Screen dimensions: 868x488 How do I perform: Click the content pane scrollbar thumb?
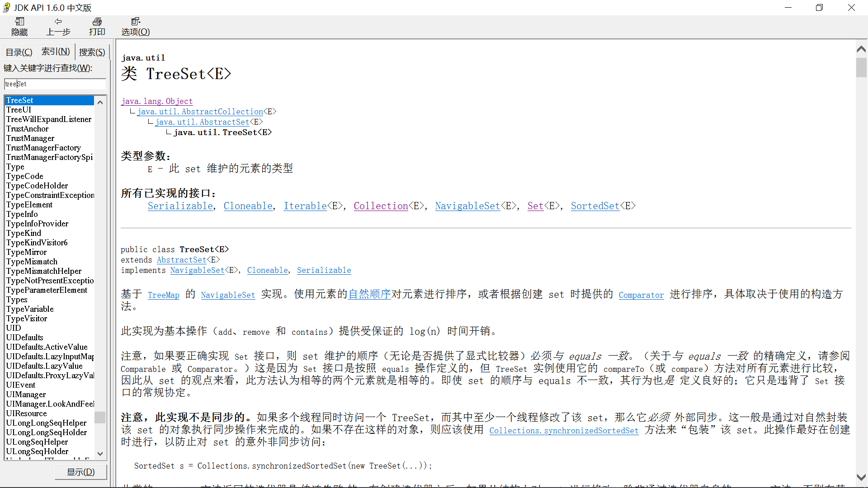coord(861,68)
